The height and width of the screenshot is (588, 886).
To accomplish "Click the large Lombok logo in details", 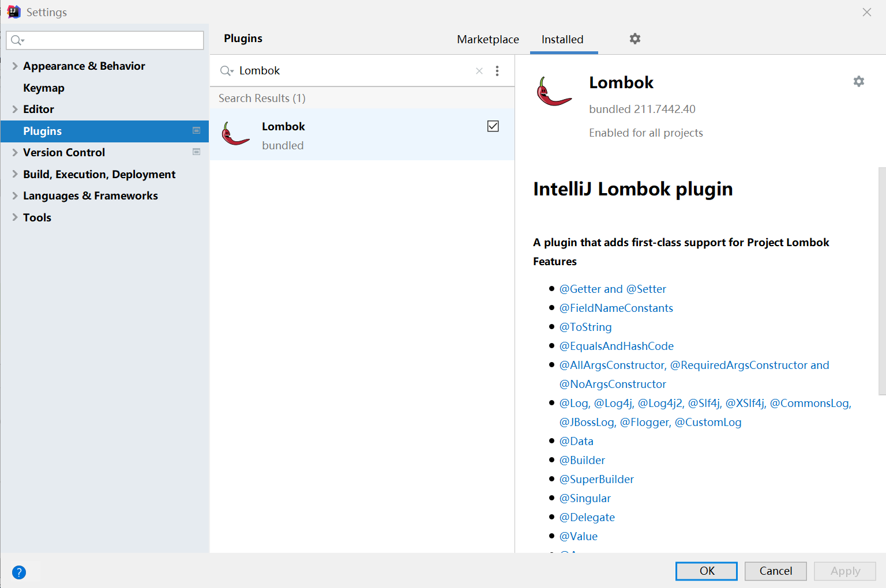I will click(554, 91).
